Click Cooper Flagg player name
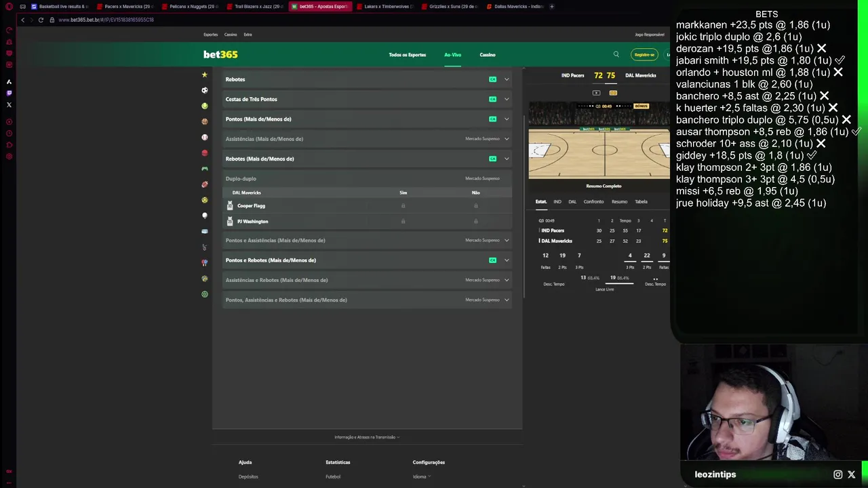868x488 pixels. [x=251, y=205]
